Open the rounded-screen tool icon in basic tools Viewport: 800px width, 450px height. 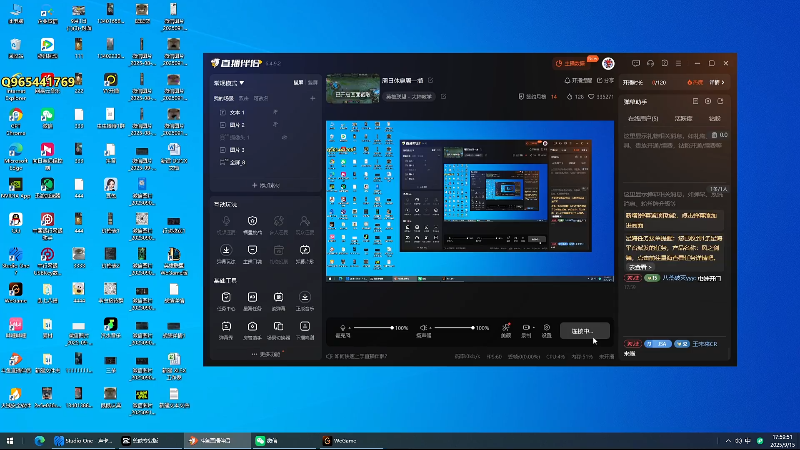point(279,297)
